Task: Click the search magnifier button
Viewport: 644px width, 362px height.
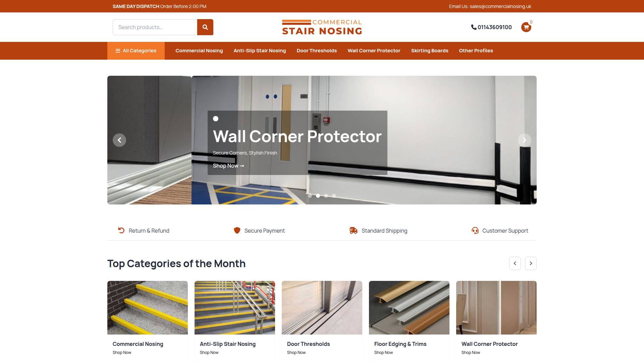Action: pos(205,27)
